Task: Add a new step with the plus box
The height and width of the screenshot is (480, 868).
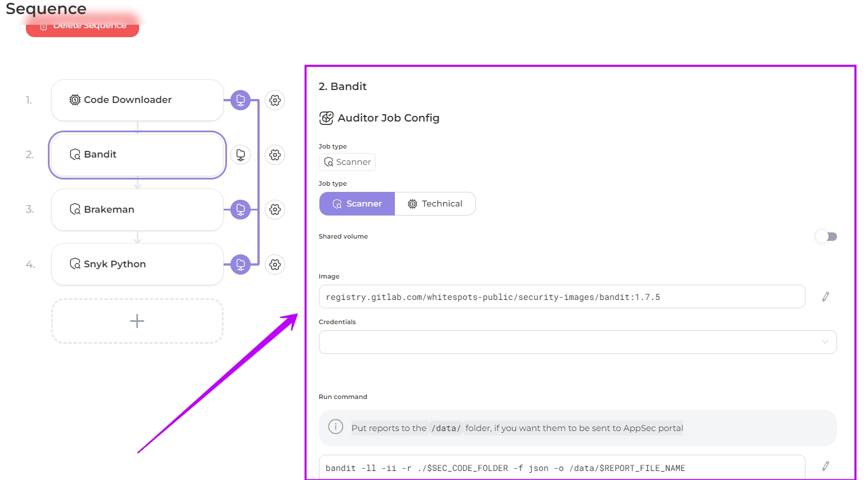Action: [137, 321]
